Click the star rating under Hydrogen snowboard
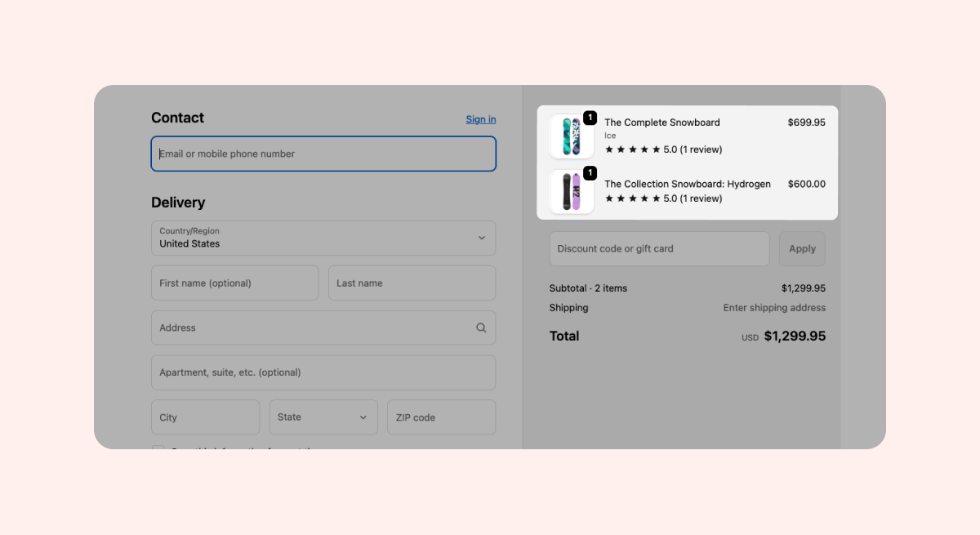This screenshot has height=535, width=980. 632,198
